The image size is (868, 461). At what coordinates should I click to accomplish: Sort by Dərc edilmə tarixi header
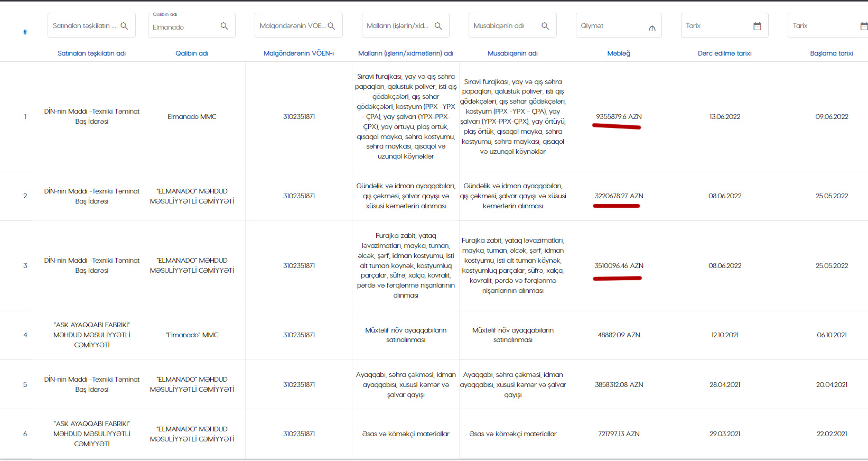click(724, 53)
